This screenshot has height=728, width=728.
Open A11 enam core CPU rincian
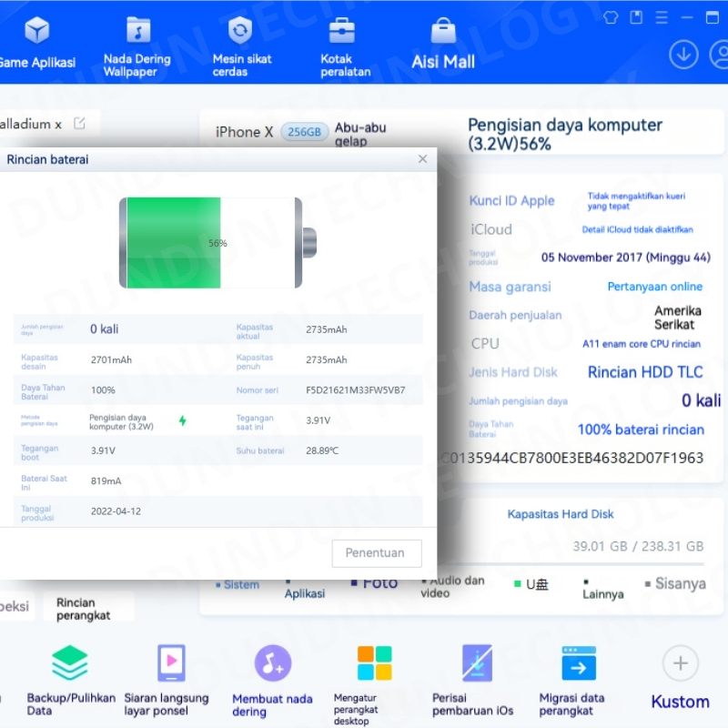click(x=641, y=345)
